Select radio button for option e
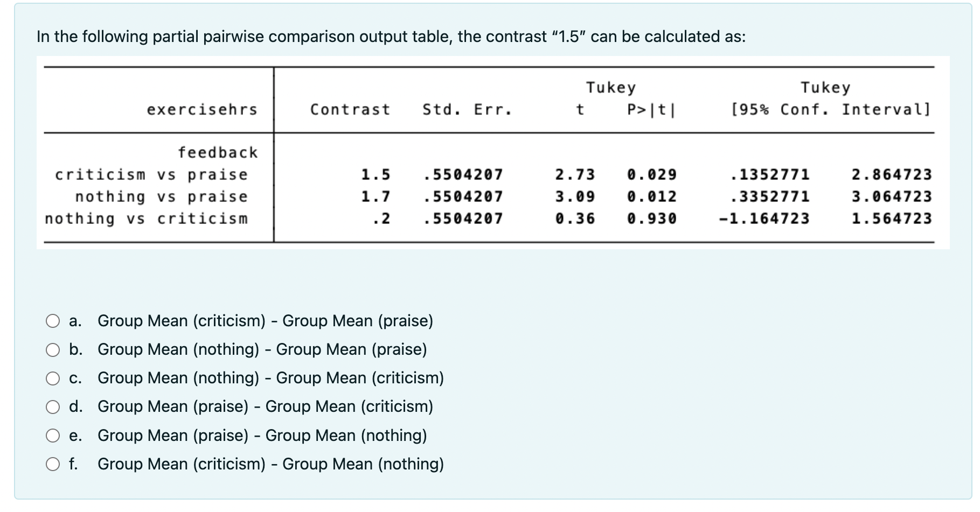This screenshot has width=980, height=512. point(53,436)
